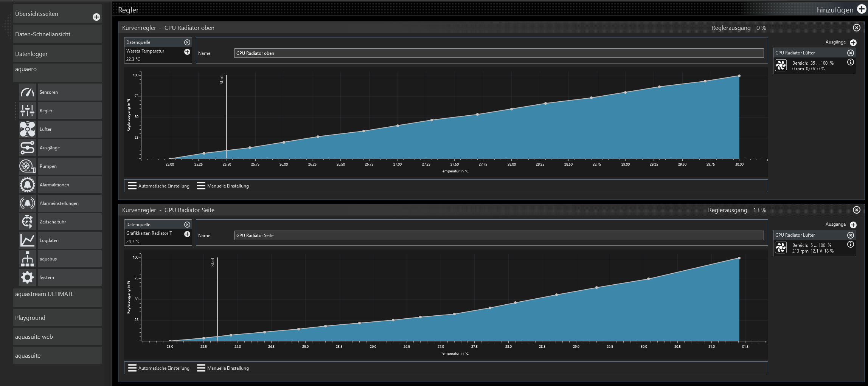The height and width of the screenshot is (386, 868).
Task: Open the Ausgänge outputs icon
Action: [x=28, y=148]
